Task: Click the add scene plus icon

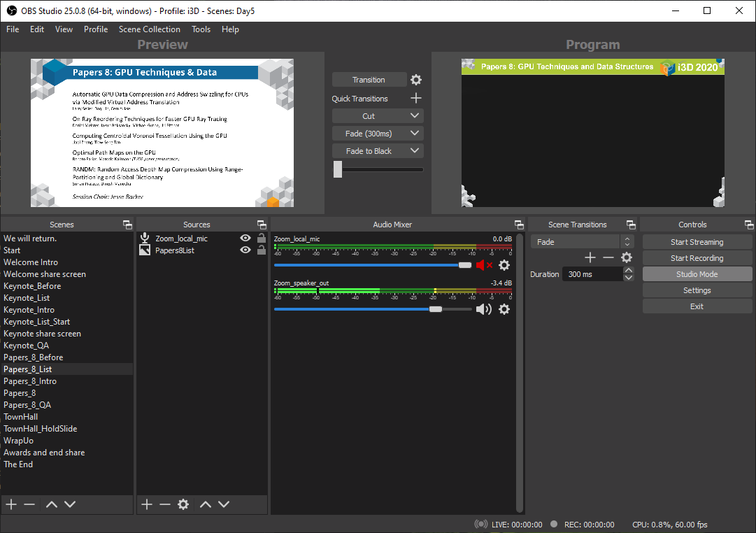Action: click(x=11, y=504)
